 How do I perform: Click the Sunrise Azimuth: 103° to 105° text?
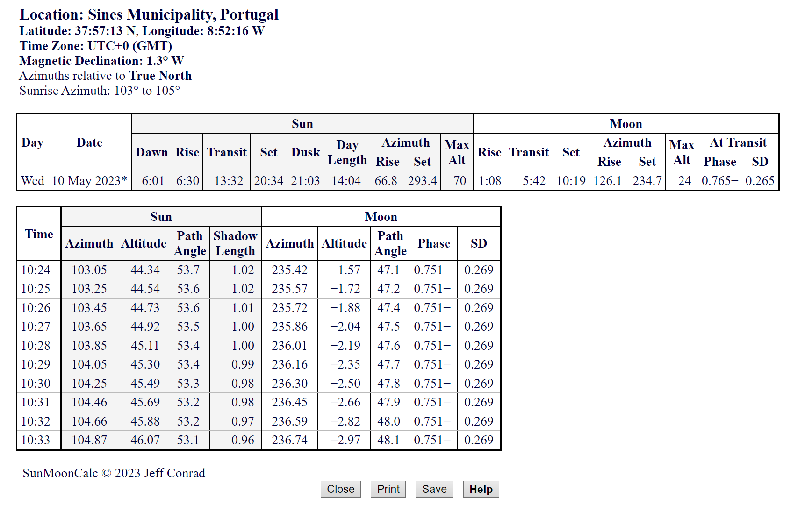point(100,91)
